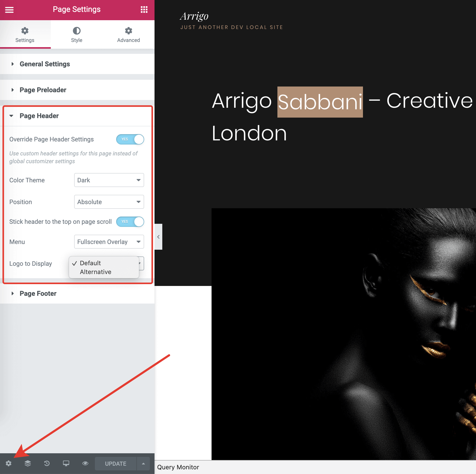Screen dimensions: 476x474
Task: Open the Query Monitor bar
Action: 178,467
